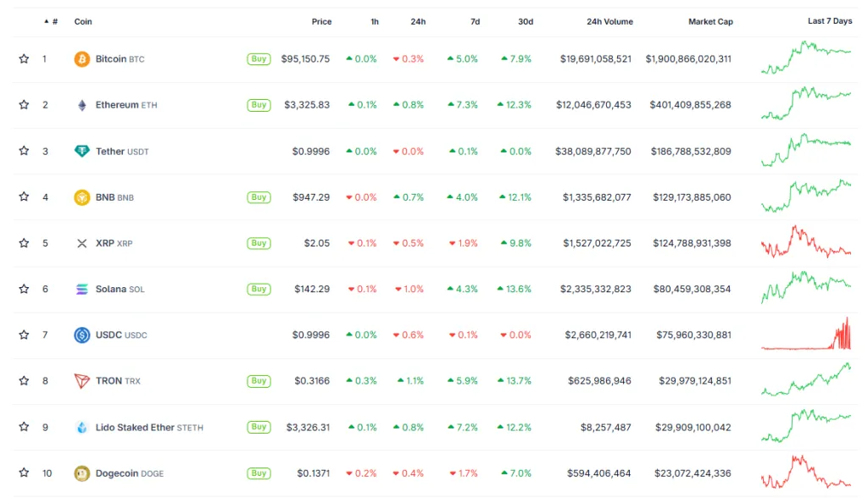Click the Tether logo icon

click(x=82, y=151)
